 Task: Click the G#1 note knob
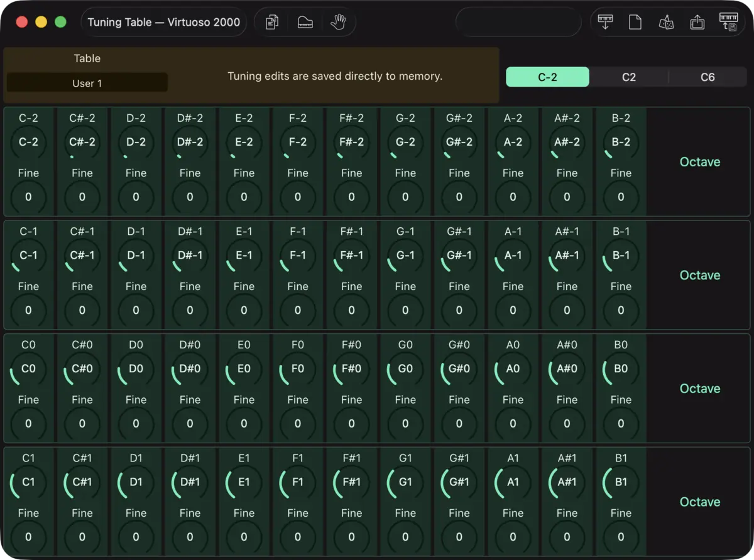coord(459,482)
